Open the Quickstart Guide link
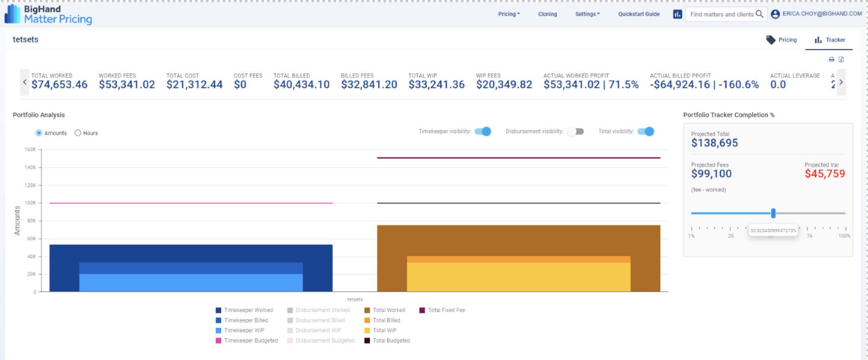This screenshot has width=868, height=360. (639, 14)
